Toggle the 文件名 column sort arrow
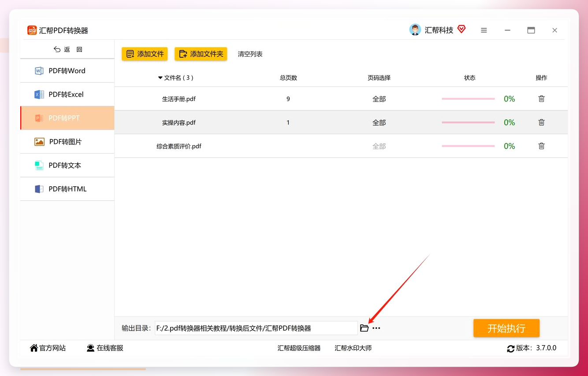Viewport: 588px width, 376px height. click(160, 78)
